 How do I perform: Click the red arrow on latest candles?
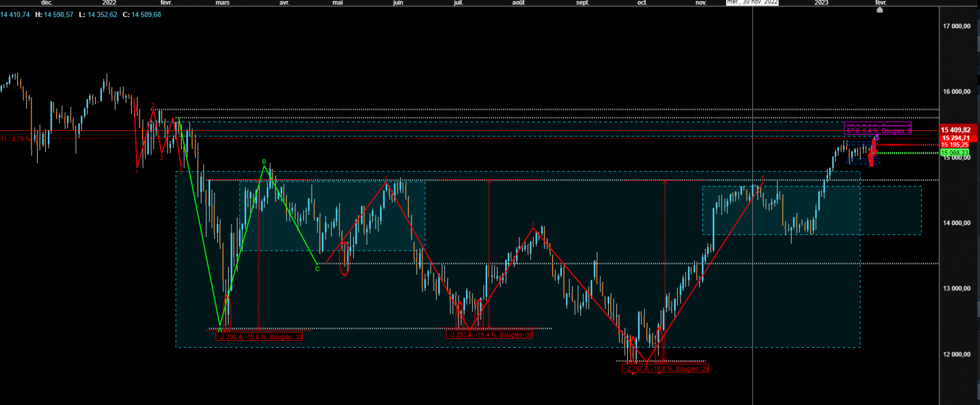tap(872, 153)
